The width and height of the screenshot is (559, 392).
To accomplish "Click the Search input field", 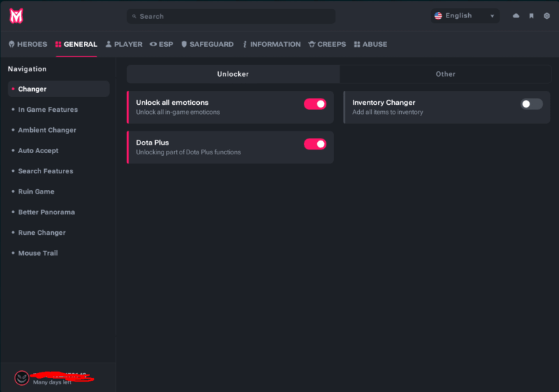I will (231, 16).
